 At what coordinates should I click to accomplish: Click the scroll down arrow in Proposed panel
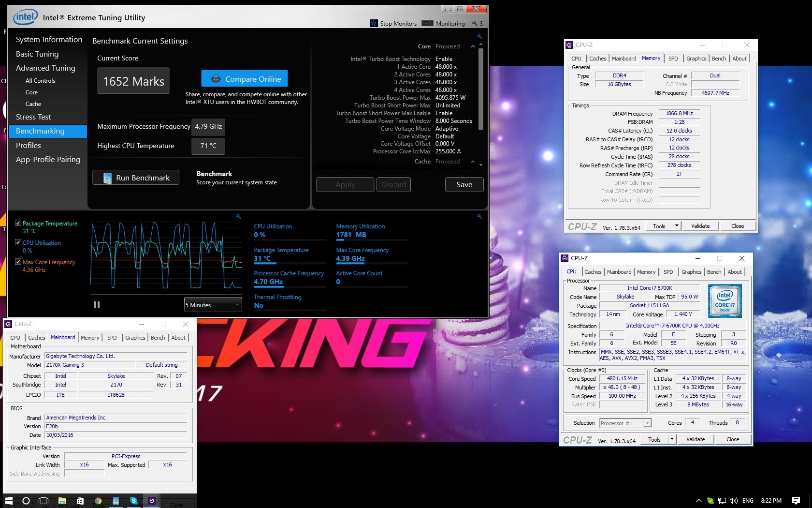coord(480,165)
